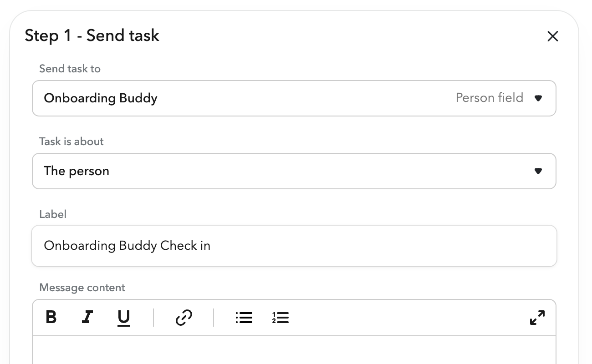Click inside the Message content area
The image size is (592, 364).
294,350
